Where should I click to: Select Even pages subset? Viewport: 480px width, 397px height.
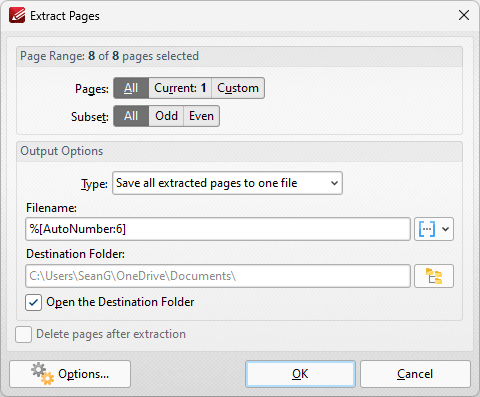[x=201, y=116]
